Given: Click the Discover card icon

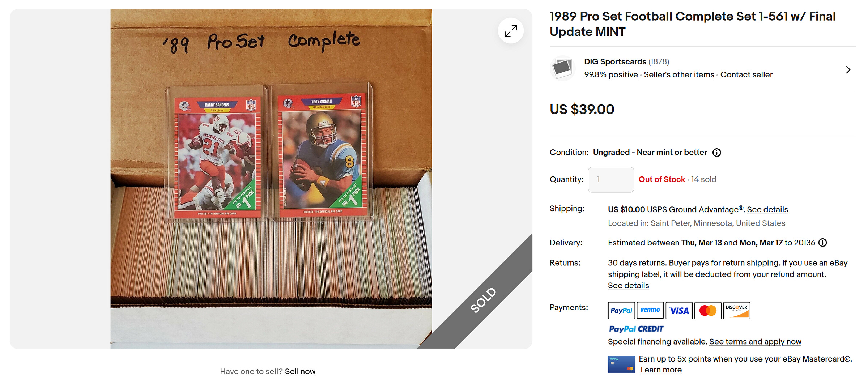Looking at the screenshot, I should (x=737, y=310).
